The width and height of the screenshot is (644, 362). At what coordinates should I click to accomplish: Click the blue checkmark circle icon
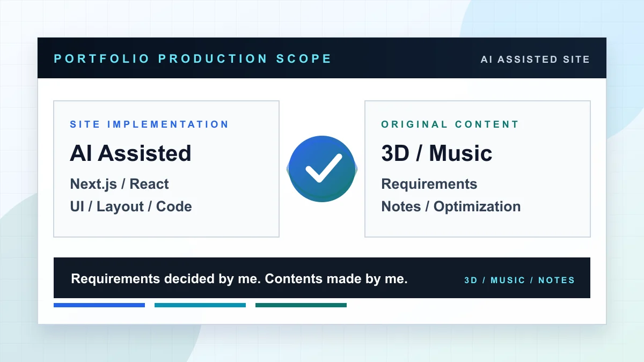(x=322, y=169)
